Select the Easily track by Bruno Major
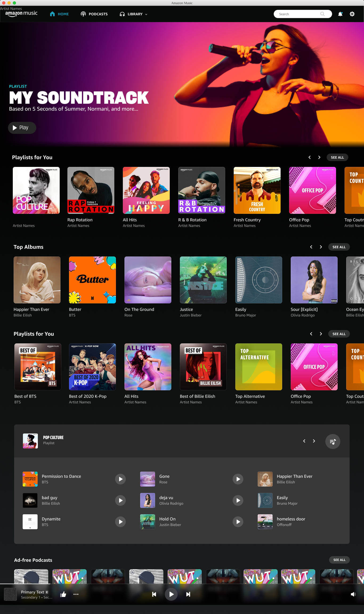The image size is (364, 614). 282,497
